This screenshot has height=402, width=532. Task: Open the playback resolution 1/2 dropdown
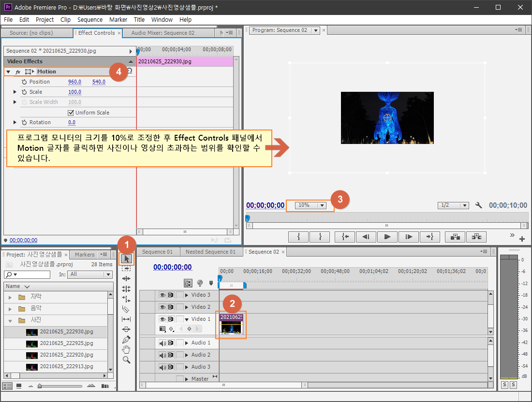click(x=453, y=205)
